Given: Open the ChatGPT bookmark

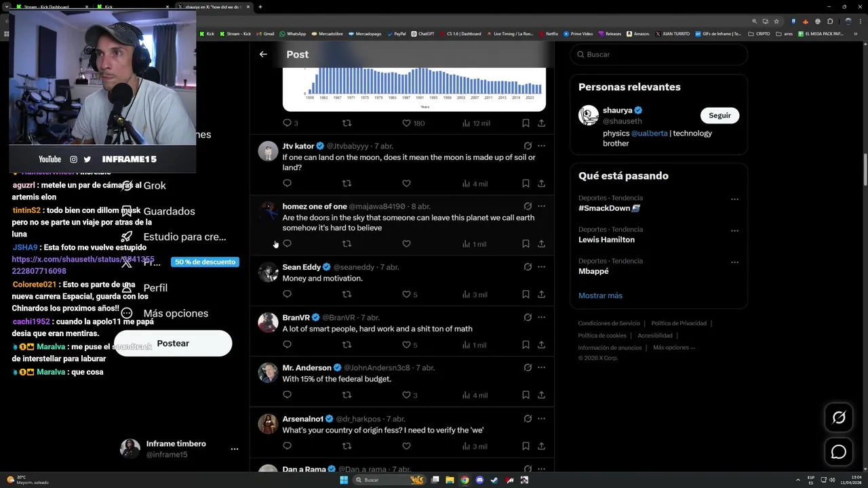Looking at the screenshot, I should point(423,33).
